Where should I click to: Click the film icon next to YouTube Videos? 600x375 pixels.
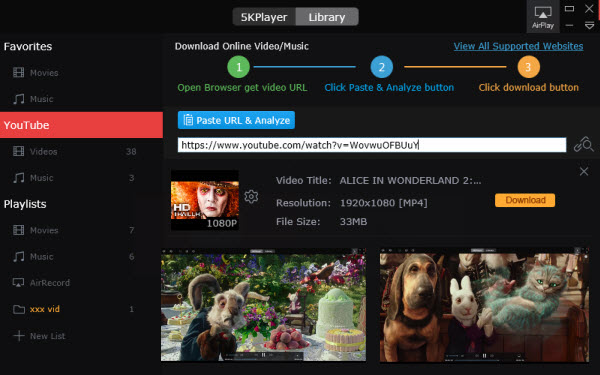point(18,151)
